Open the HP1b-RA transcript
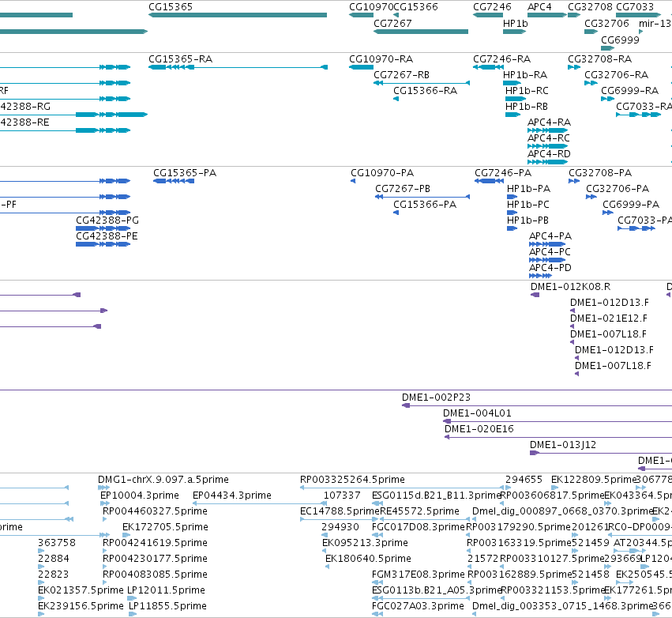This screenshot has height=618, width=672. [512, 83]
